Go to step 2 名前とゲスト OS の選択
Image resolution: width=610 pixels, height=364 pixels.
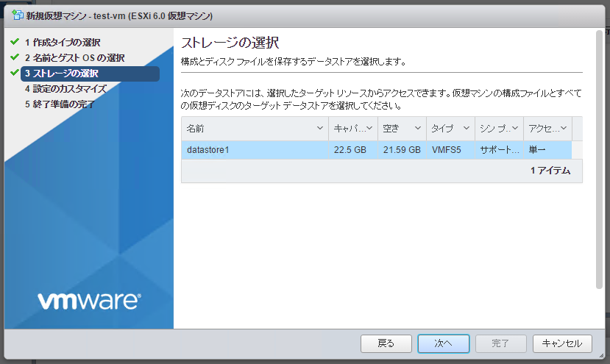tap(75, 57)
